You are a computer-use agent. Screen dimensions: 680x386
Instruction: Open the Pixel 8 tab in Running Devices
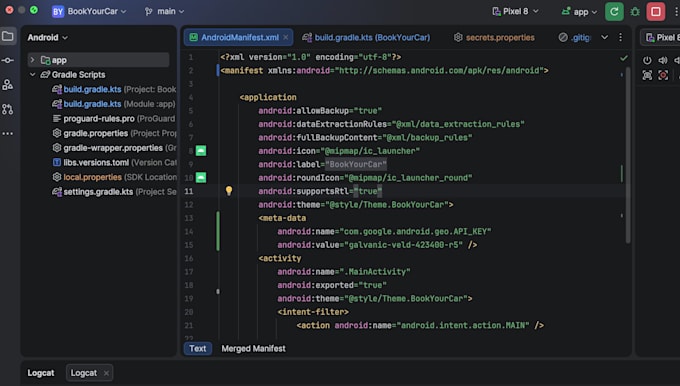click(661, 37)
